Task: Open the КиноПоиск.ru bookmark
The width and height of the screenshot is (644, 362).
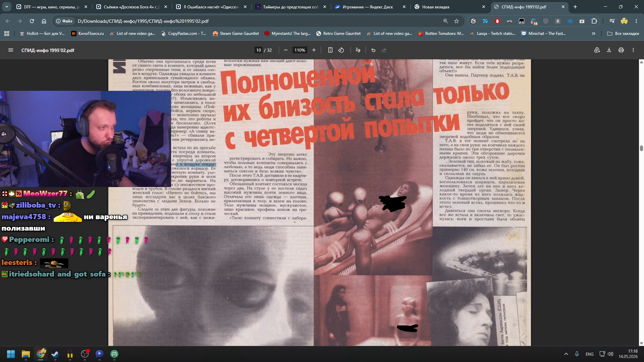Action: click(87, 34)
